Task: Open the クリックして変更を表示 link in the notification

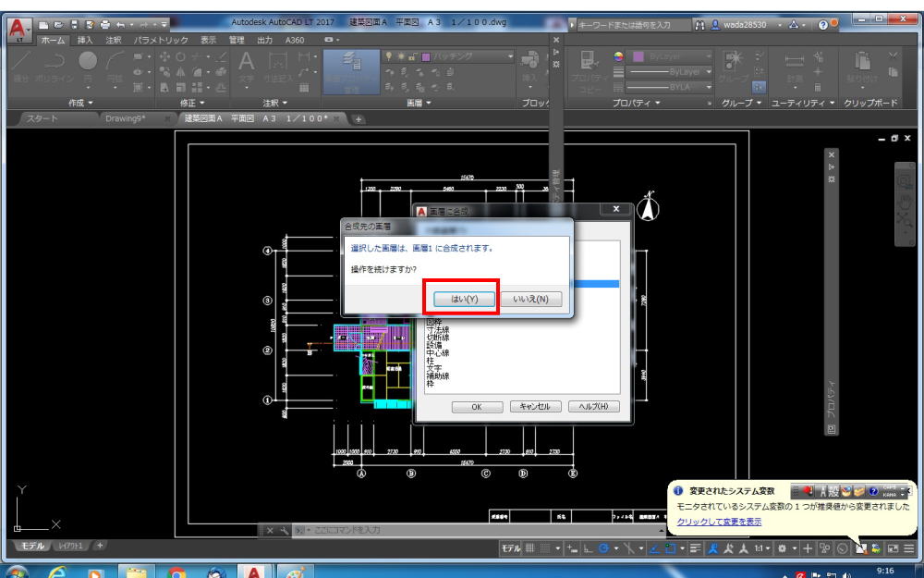Action: pyautogui.click(x=719, y=522)
